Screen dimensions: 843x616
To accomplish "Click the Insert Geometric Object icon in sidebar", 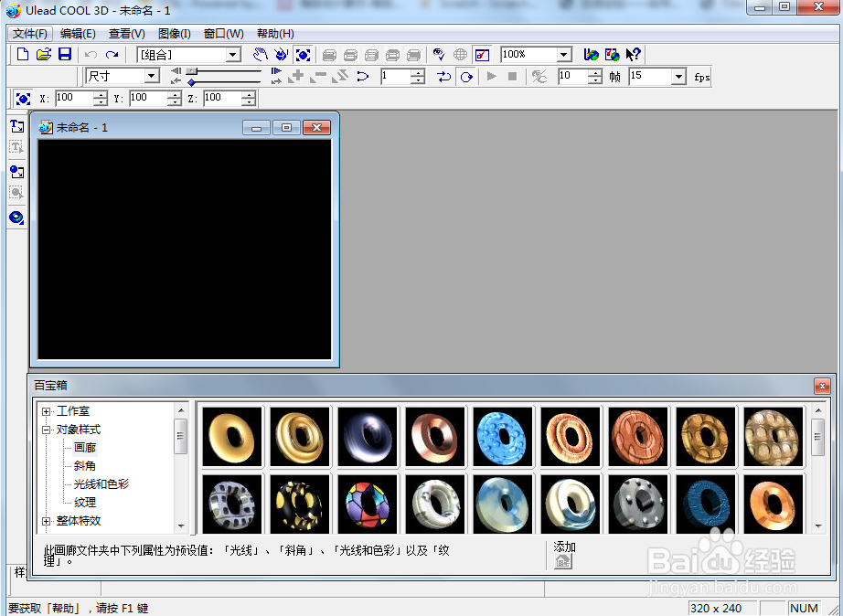I will pyautogui.click(x=16, y=218).
